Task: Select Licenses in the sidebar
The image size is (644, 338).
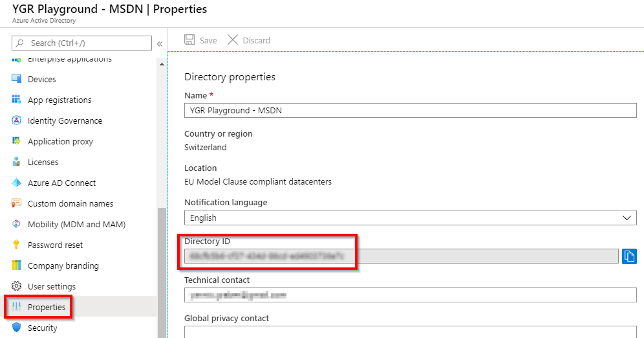Action: pos(43,163)
